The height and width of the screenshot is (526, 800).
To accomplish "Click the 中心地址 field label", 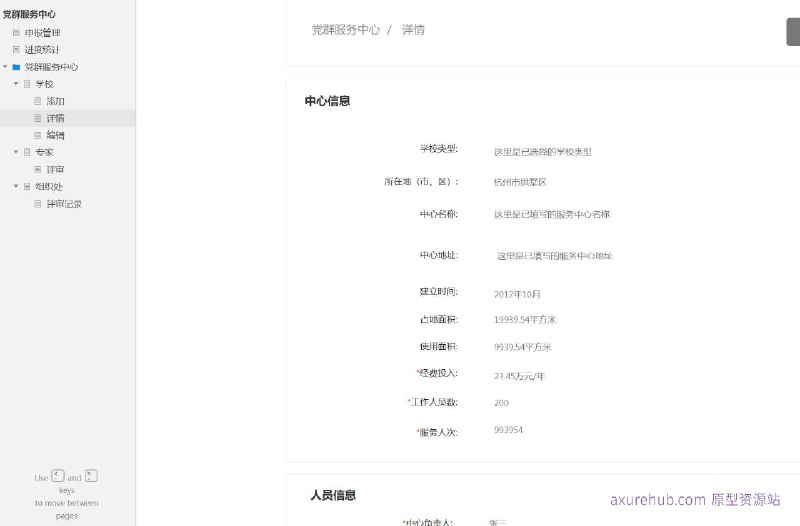I will [x=439, y=255].
